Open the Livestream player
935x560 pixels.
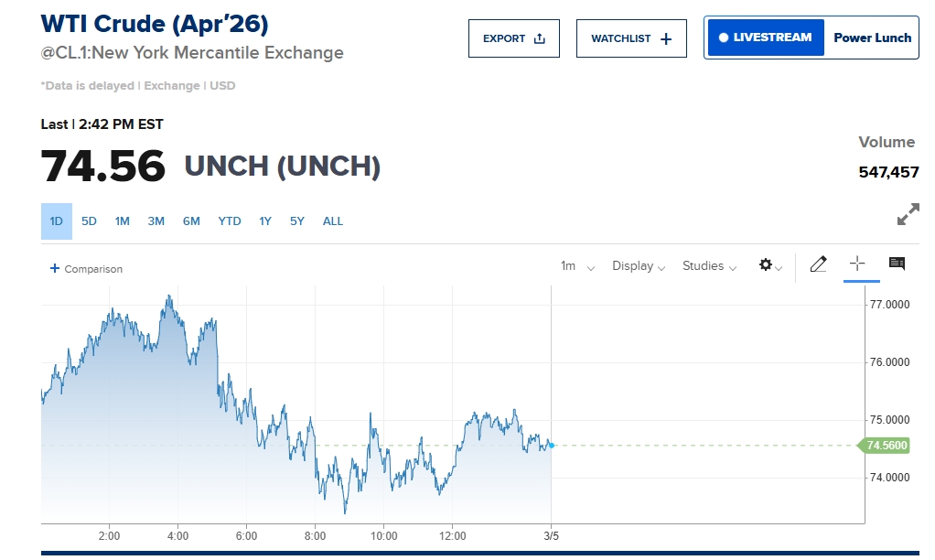(765, 38)
